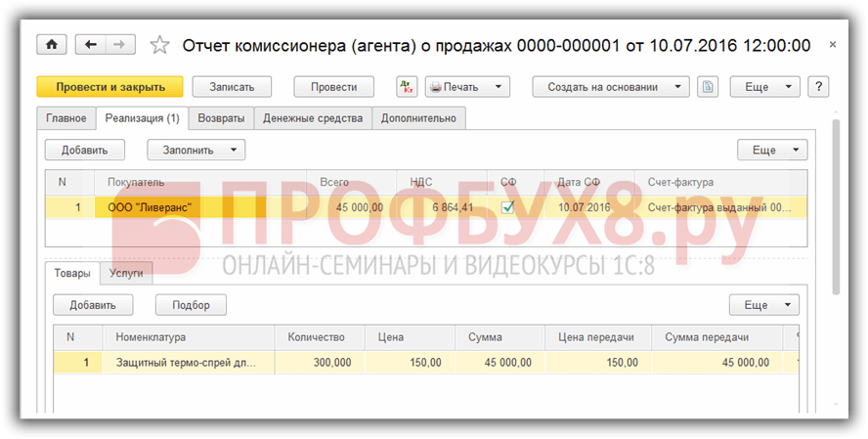Select the НДС value 6 864,41
Viewport: 868px width, 439px height.
[442, 207]
